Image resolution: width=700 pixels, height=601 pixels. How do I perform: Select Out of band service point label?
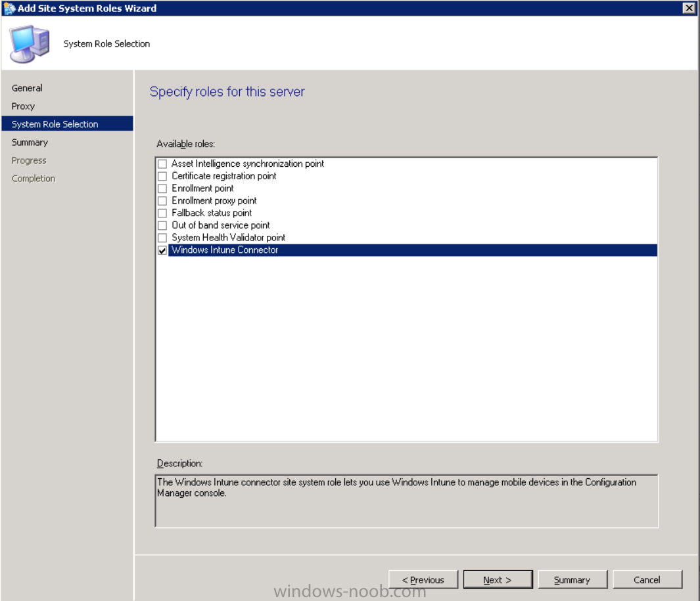tap(221, 225)
